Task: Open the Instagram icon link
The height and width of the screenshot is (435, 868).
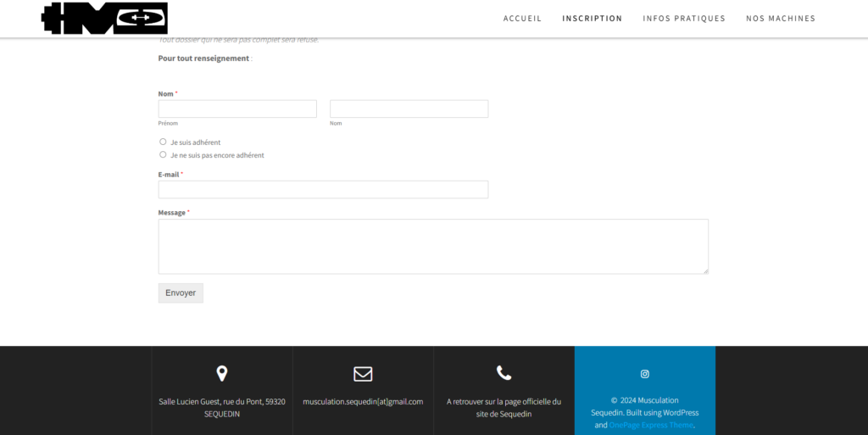Action: [x=645, y=374]
